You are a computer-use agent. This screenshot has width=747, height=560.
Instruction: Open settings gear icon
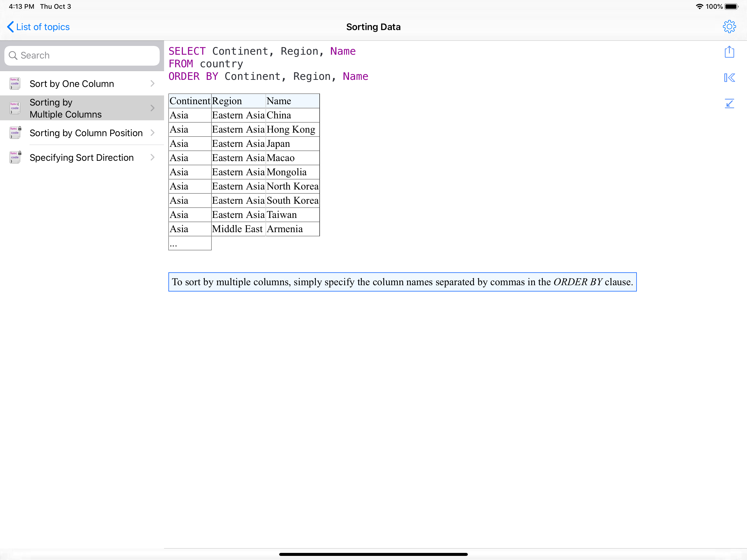[729, 27]
